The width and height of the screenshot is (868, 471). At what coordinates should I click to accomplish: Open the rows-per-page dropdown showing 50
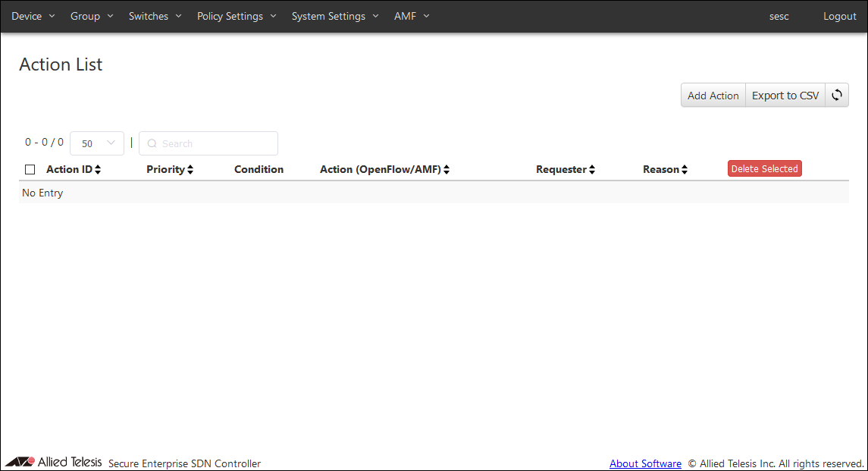(97, 143)
